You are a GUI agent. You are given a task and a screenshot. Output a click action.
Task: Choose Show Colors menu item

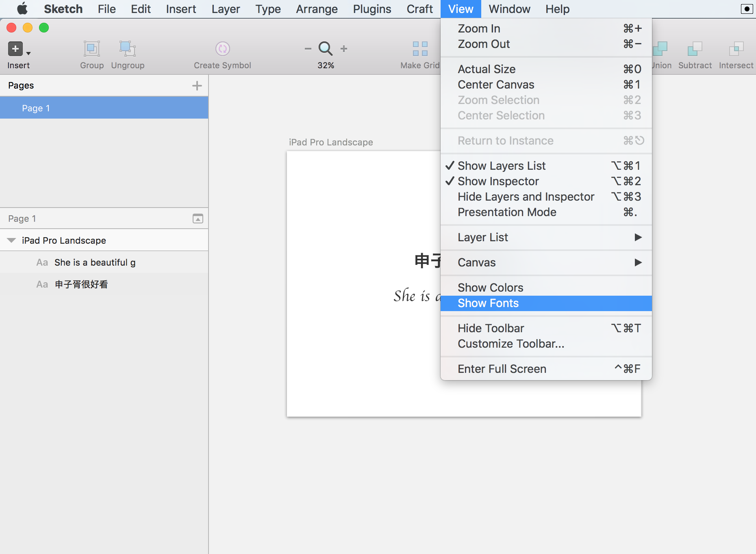pos(546,288)
